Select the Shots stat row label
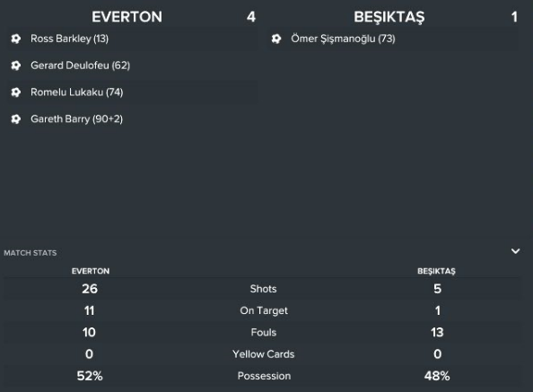 (264, 289)
